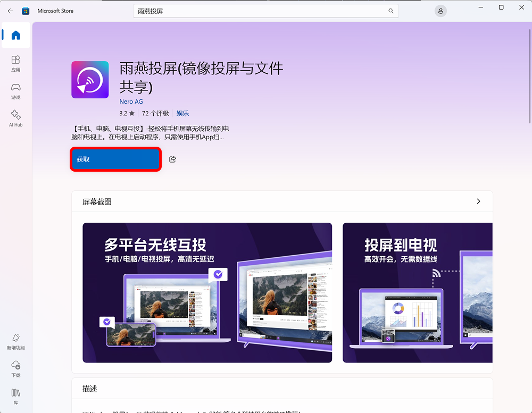Click the vertical scrollbar on the right

coord(530,77)
